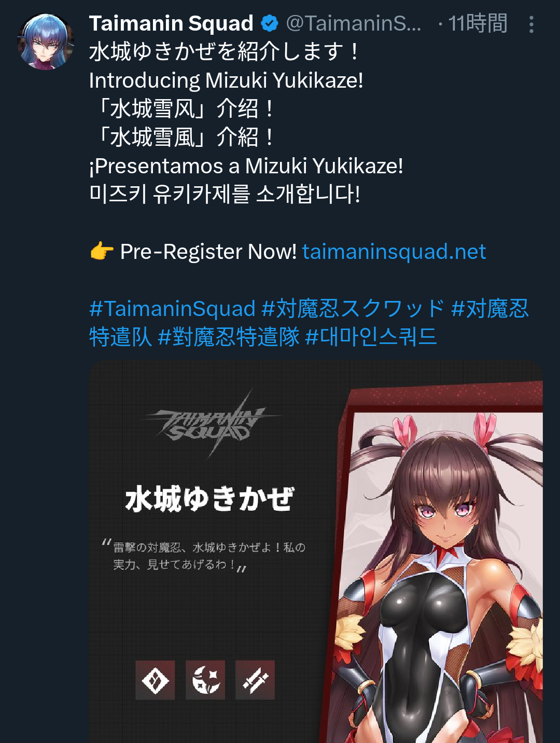
Task: Click the pointing hand emoji
Action: point(102,252)
